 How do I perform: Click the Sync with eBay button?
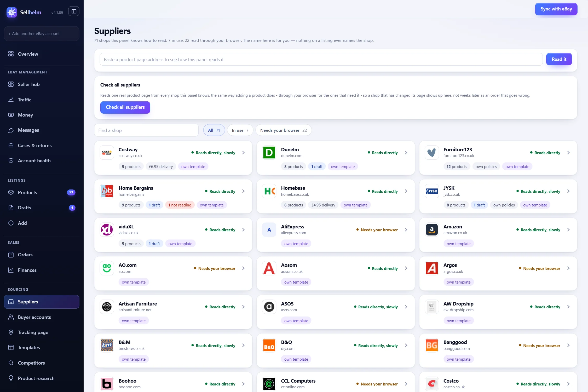[556, 9]
